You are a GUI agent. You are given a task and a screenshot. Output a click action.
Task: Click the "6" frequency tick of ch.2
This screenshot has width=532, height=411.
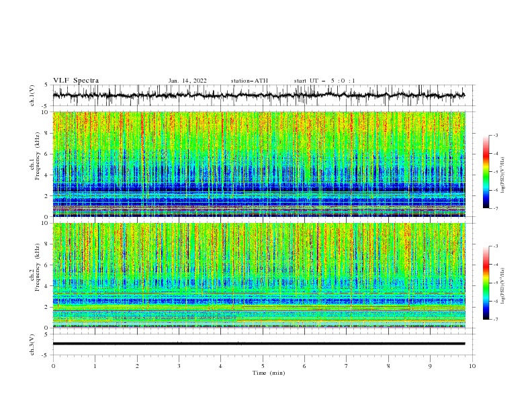(x=46, y=265)
